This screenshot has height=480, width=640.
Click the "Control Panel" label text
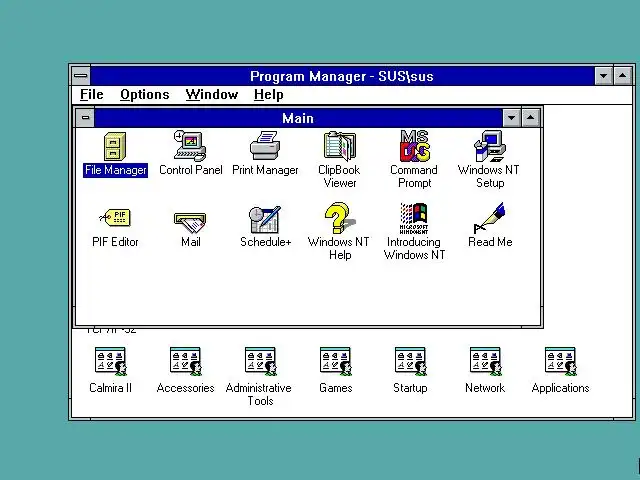pyautogui.click(x=191, y=170)
